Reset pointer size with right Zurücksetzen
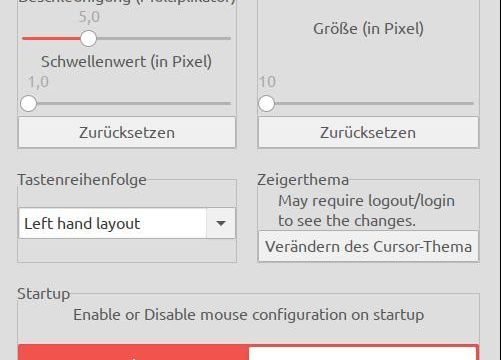Image resolution: width=501 pixels, height=360 pixels. tap(368, 132)
